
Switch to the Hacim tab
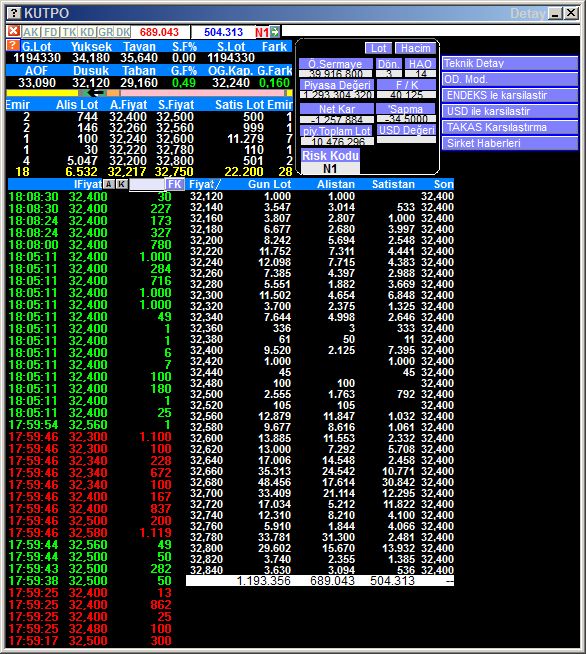point(415,48)
